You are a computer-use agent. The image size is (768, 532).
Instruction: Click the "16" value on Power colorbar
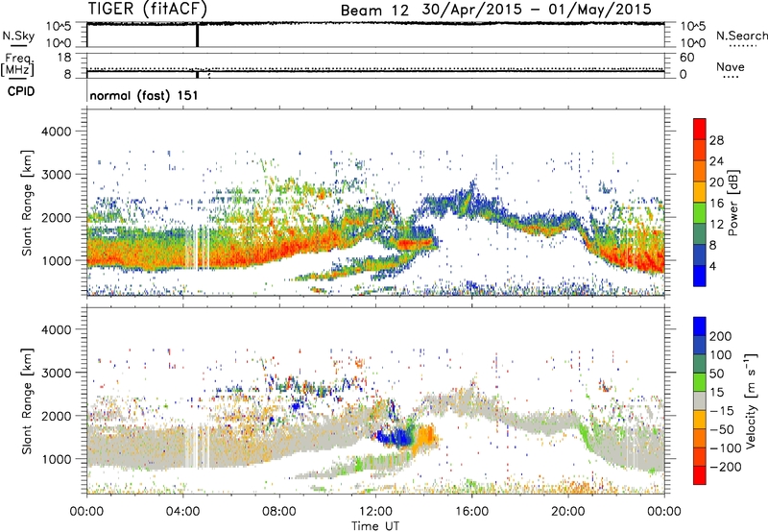[x=716, y=204]
